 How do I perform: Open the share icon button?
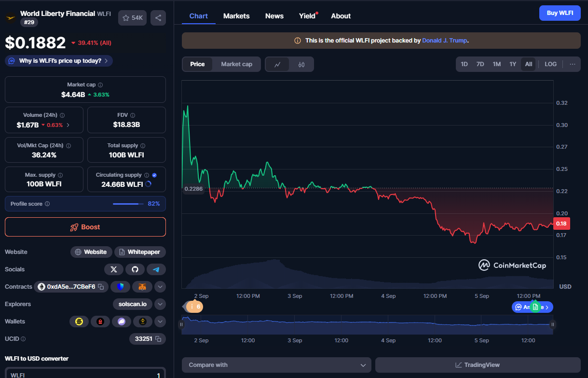pos(158,18)
